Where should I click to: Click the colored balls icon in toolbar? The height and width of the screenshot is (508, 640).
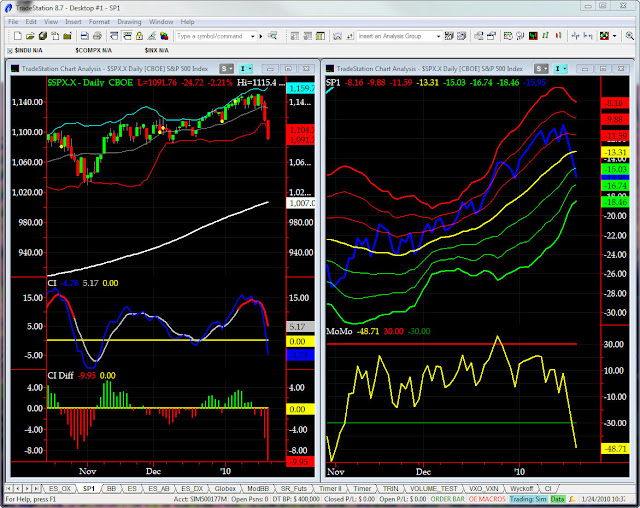164,36
